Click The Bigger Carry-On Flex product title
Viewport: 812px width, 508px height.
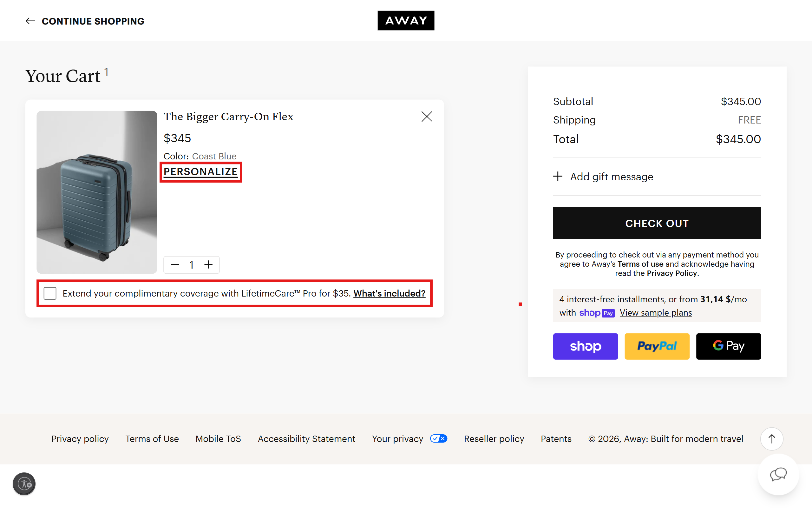[228, 117]
